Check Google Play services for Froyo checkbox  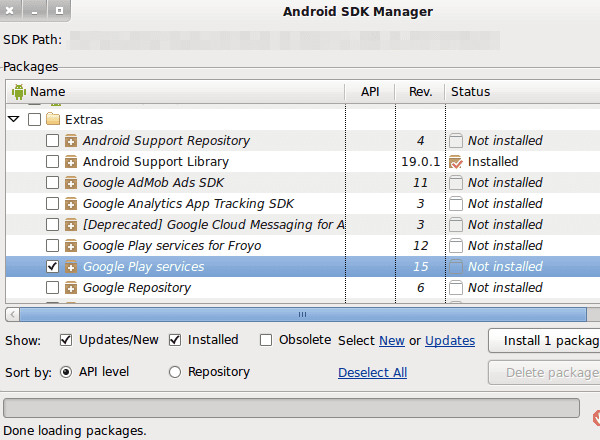click(x=52, y=245)
